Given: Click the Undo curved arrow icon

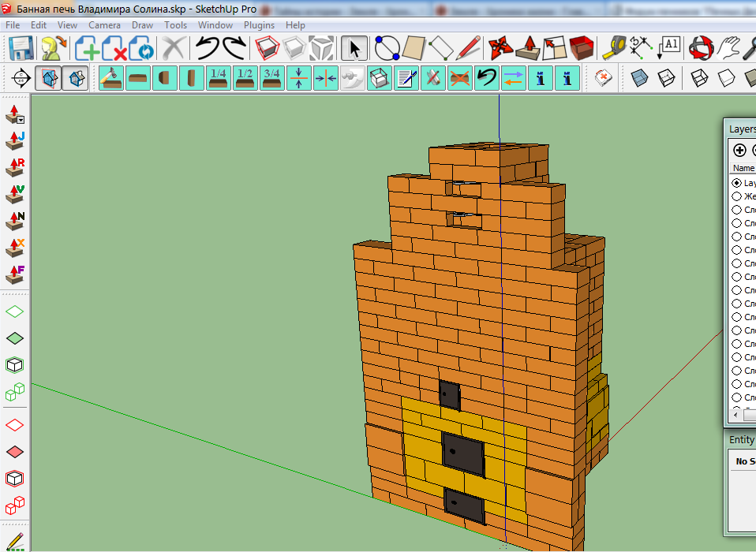Looking at the screenshot, I should (207, 49).
